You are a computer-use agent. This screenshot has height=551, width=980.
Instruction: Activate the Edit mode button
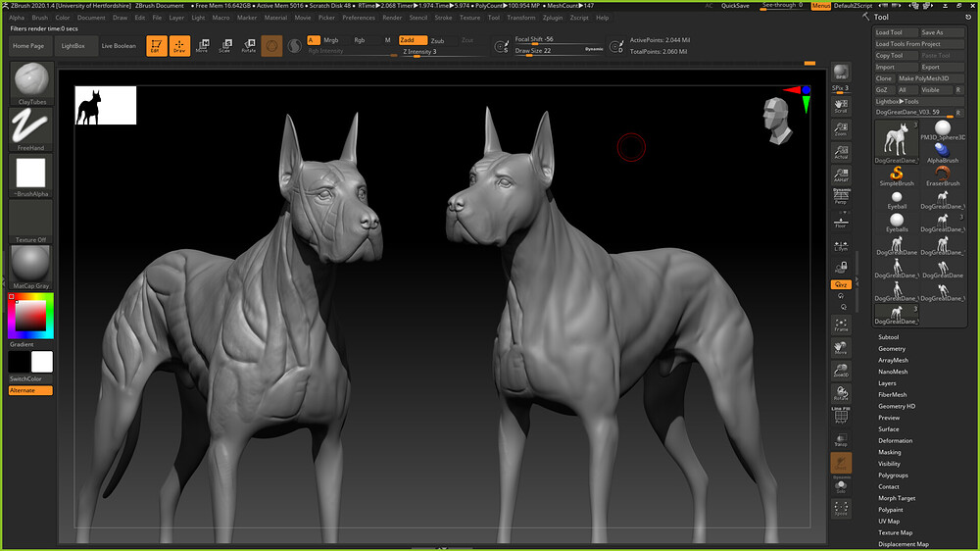click(156, 46)
